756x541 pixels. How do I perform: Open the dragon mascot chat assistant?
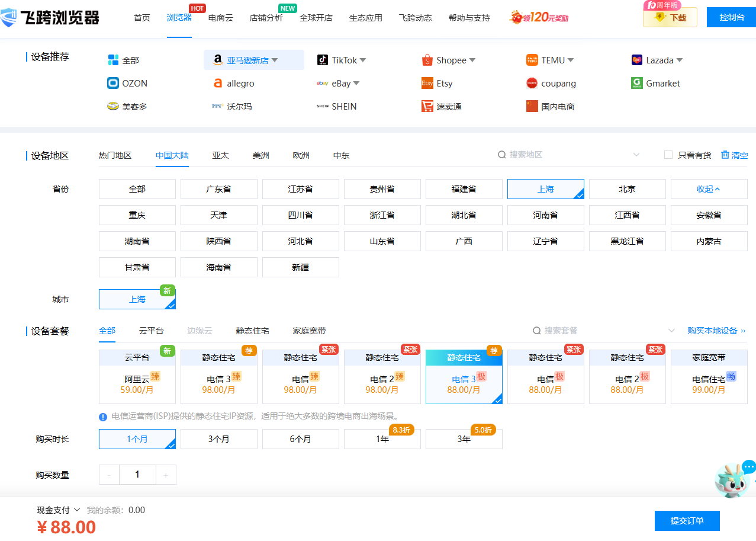(732, 480)
